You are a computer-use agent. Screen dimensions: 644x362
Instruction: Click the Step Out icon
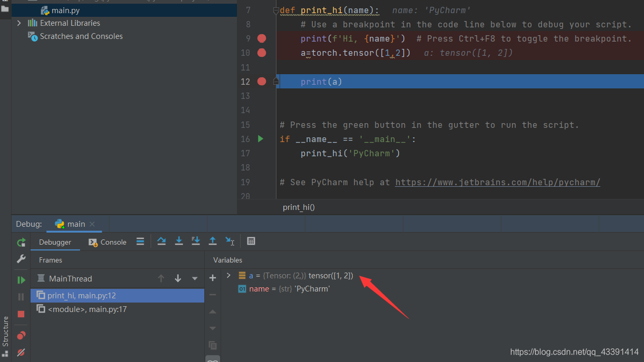pos(213,241)
